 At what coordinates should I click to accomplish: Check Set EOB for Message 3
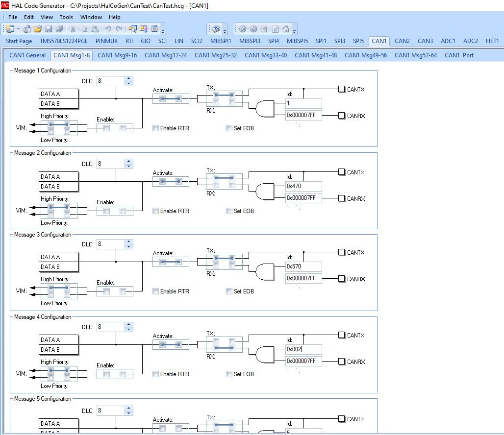[229, 291]
